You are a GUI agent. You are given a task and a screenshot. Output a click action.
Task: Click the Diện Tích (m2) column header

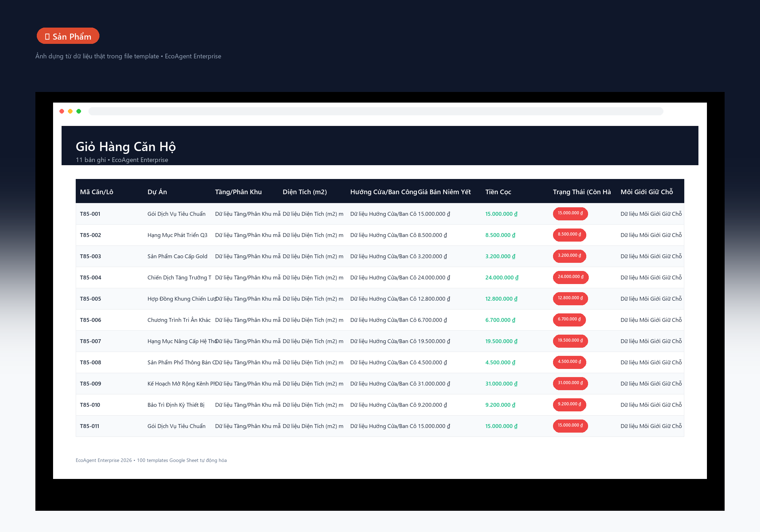(305, 192)
